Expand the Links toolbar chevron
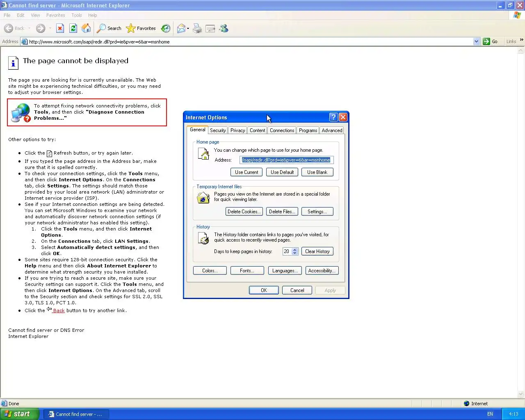This screenshot has height=420, width=525. point(522,40)
